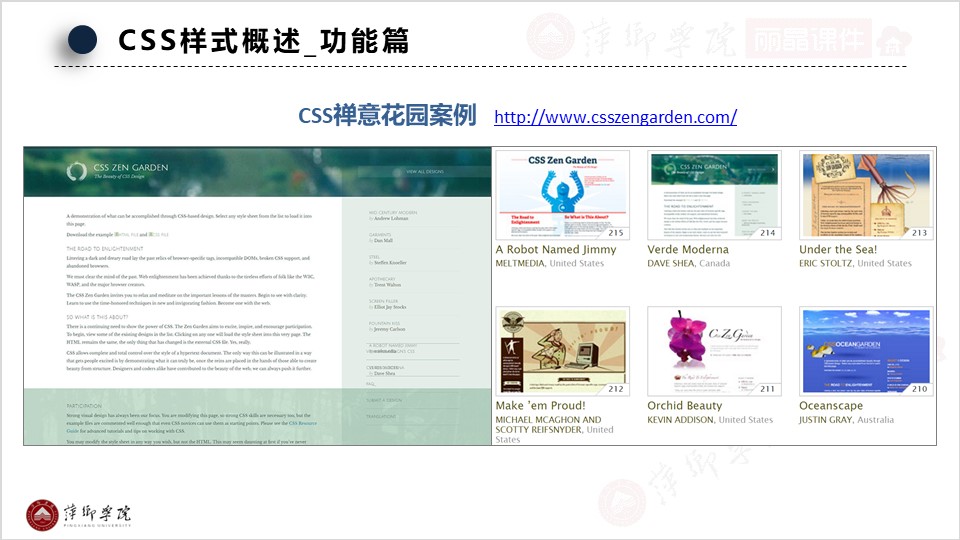960x540 pixels.
Task: Click the dark blue bullet circle beside title
Action: tap(82, 40)
